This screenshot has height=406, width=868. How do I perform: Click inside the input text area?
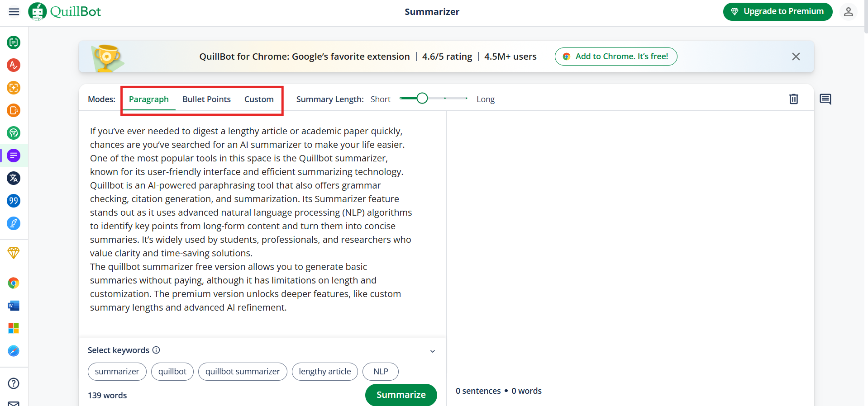262,224
